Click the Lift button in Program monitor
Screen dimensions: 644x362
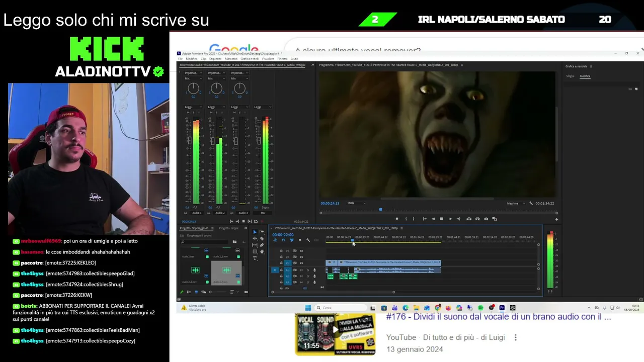[469, 219]
